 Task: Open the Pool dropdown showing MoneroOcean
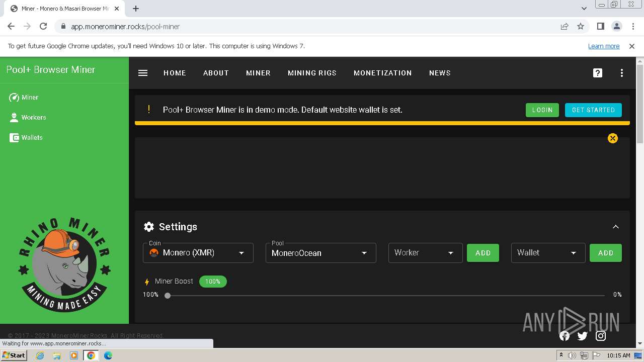coord(320,253)
